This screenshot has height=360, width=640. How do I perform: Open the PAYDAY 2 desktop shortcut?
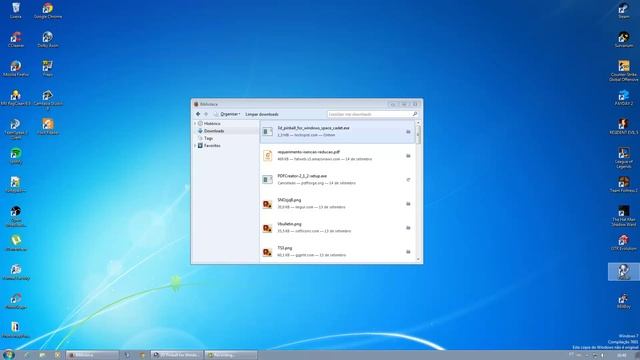pos(623,98)
